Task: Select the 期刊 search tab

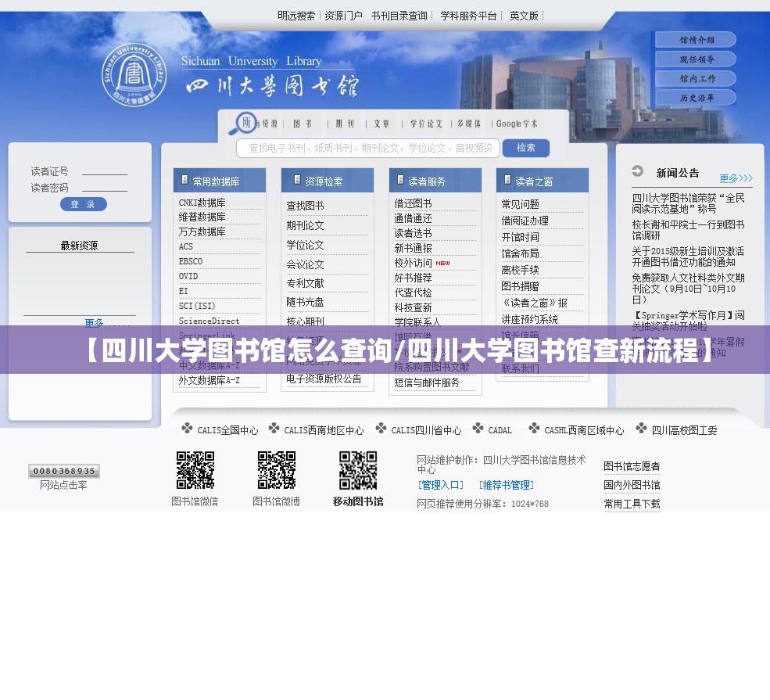Action: (x=345, y=124)
